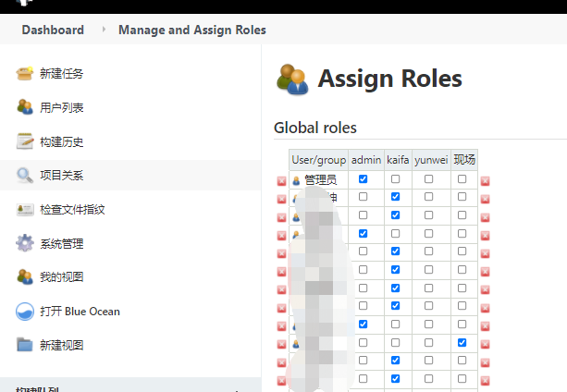Uncheck the only ticked 现场 column checkbox
567x392 pixels.
[462, 342]
